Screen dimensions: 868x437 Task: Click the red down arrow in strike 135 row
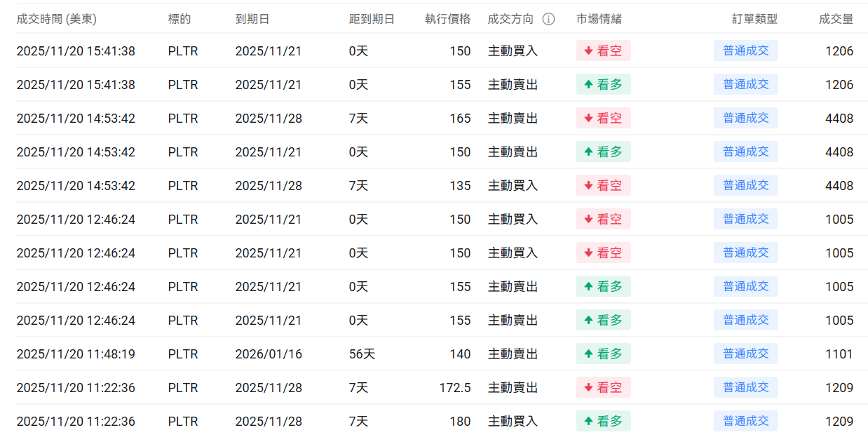(588, 186)
